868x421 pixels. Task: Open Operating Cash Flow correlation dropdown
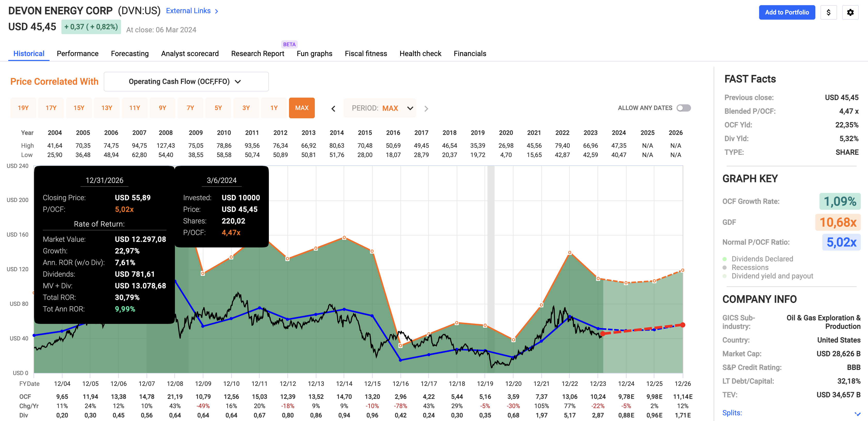[186, 82]
